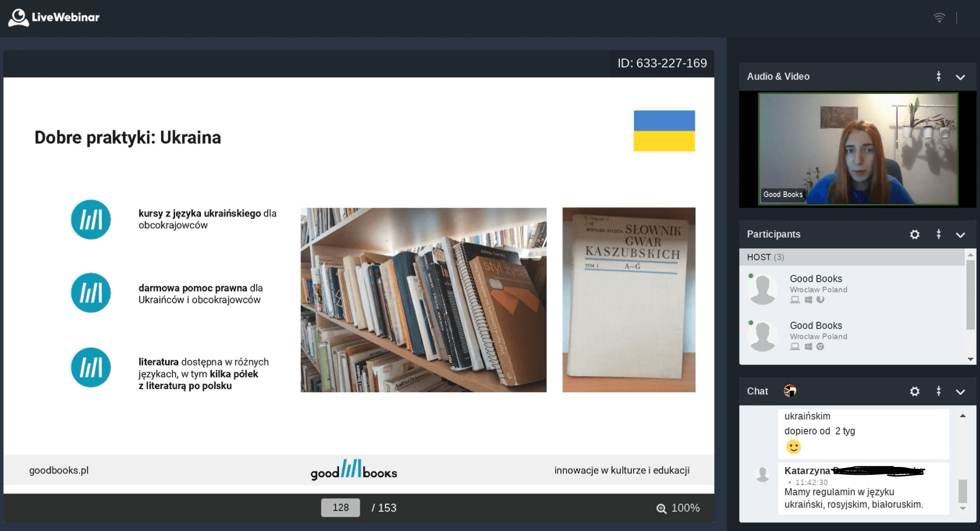This screenshot has height=531, width=980.
Task: Click the LiveWebinar logo
Action: click(54, 17)
